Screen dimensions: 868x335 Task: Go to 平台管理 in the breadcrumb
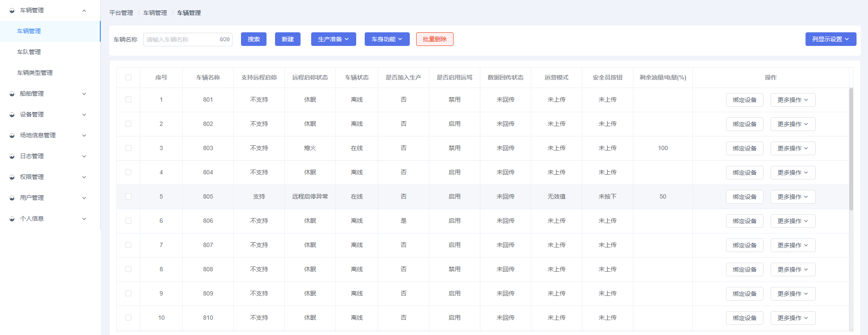point(121,13)
